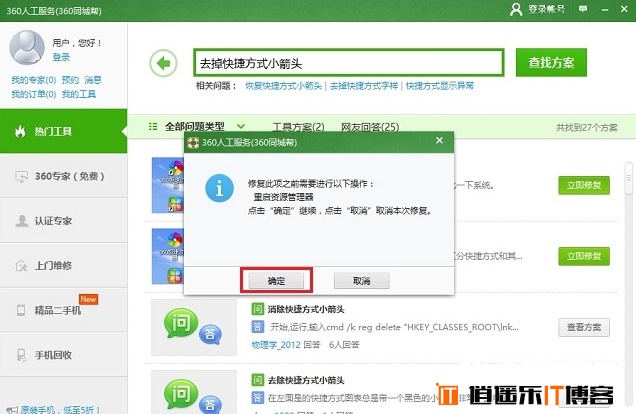This screenshot has width=636, height=414.
Task: Click the second tool solution thumbnail
Action: [168, 256]
